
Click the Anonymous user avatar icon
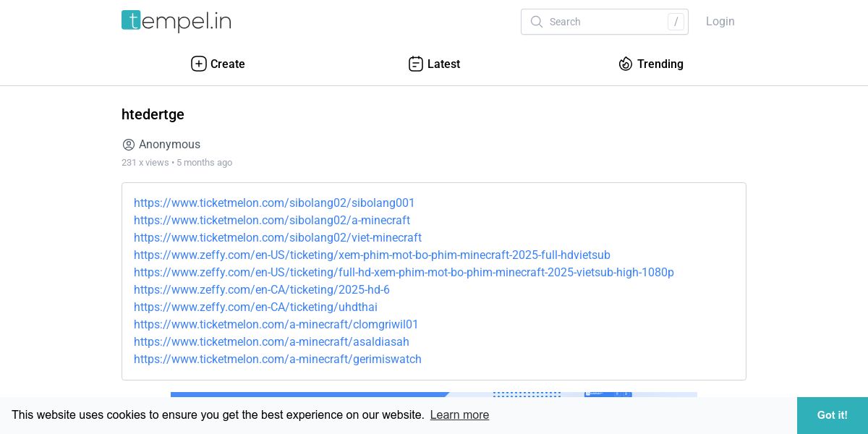(129, 145)
